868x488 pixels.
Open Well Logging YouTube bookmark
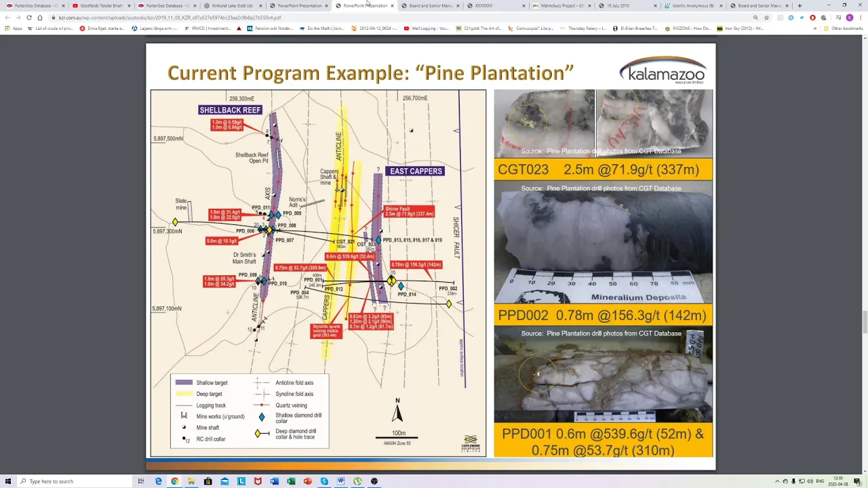[426, 28]
